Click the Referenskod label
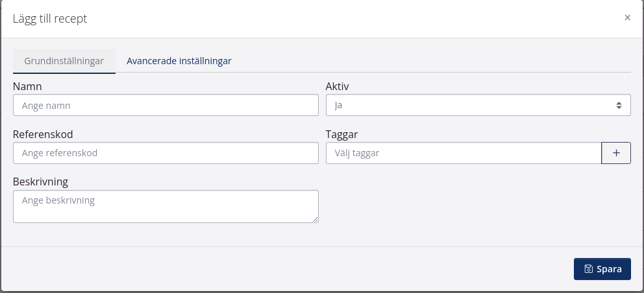The width and height of the screenshot is (644, 293). coord(43,134)
